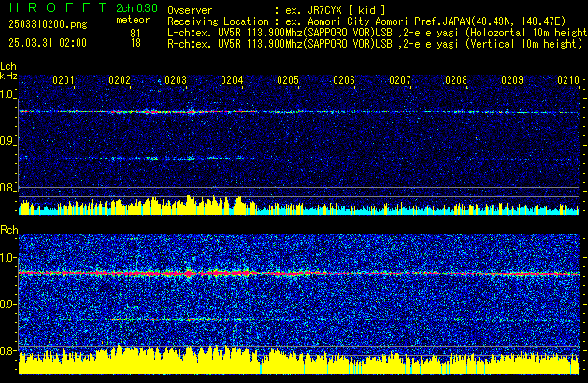Click the timestamp "25.03.31 02:00"
588x383 pixels.
(x=48, y=43)
